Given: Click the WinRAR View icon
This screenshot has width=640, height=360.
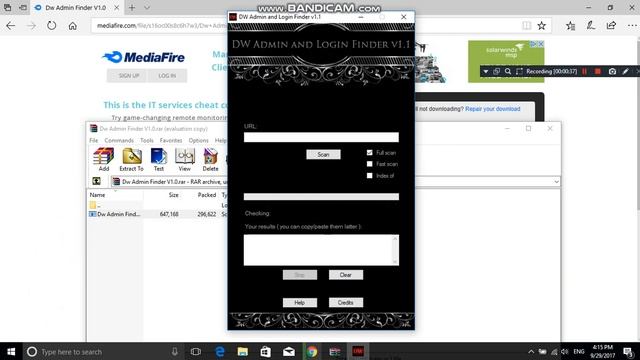Looking at the screenshot, I should click(184, 159).
